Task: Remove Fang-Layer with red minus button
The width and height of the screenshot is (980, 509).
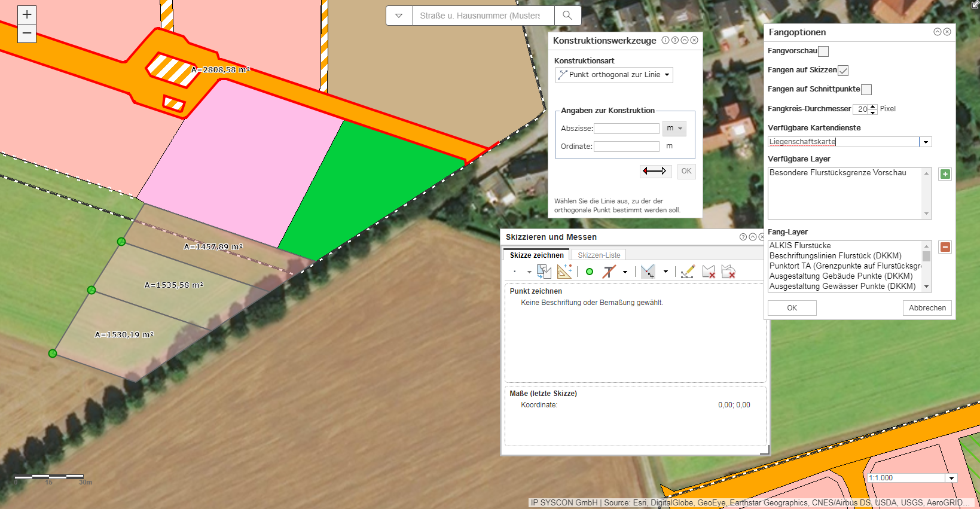Action: 945,247
